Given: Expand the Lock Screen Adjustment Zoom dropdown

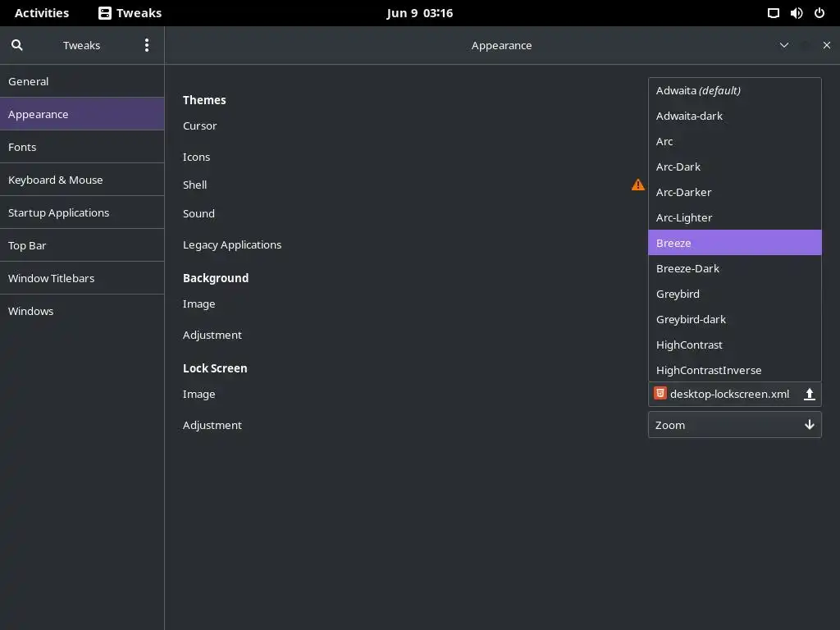Looking at the screenshot, I should [734, 425].
